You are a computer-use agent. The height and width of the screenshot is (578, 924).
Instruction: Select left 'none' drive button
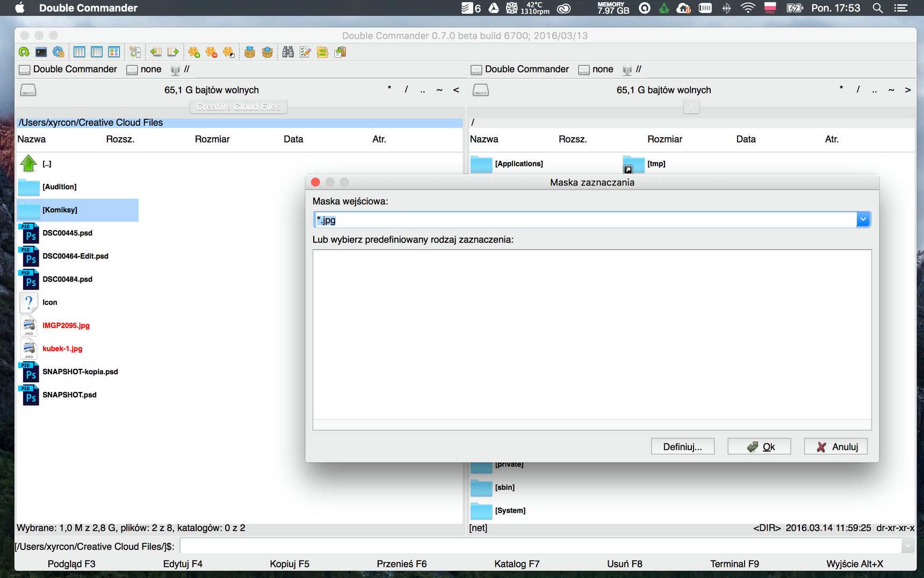tap(144, 69)
